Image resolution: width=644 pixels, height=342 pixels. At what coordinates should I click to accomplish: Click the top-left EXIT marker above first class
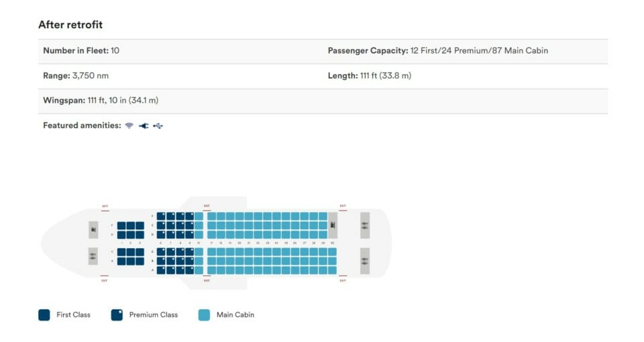coord(105,207)
